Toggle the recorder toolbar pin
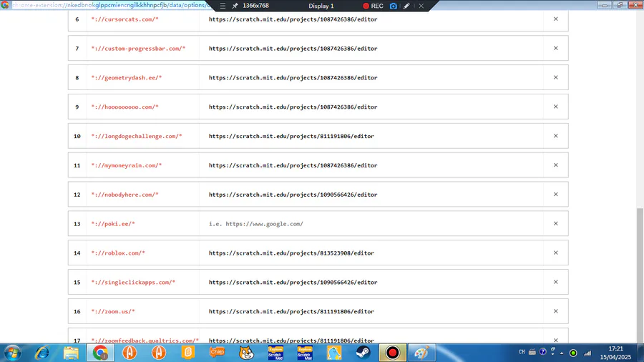Image resolution: width=644 pixels, height=362 pixels. coord(235,6)
